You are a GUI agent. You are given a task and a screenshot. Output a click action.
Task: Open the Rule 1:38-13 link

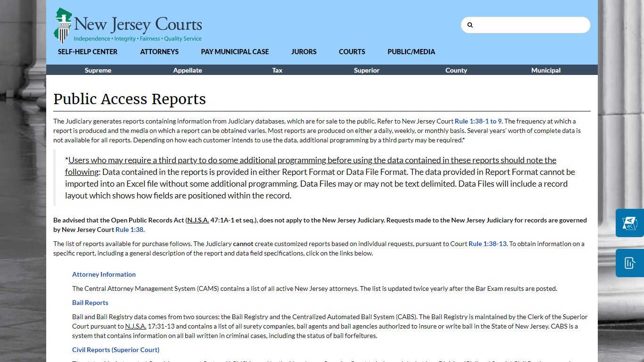tap(487, 244)
